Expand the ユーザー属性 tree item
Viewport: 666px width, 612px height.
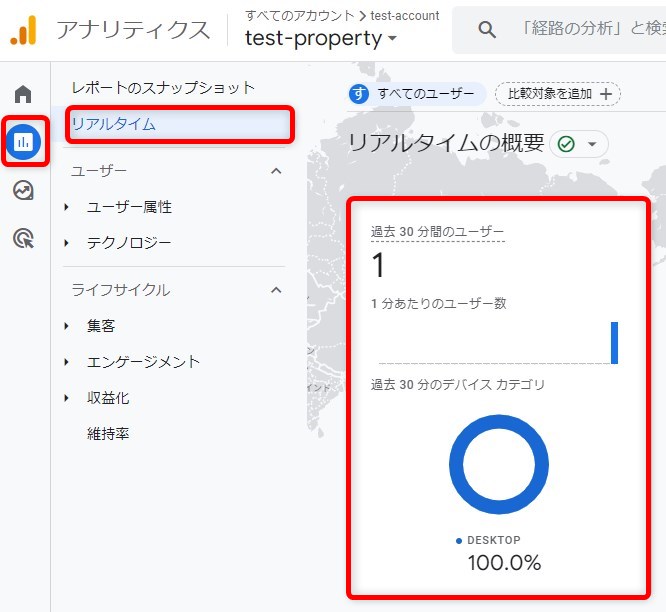click(x=67, y=207)
